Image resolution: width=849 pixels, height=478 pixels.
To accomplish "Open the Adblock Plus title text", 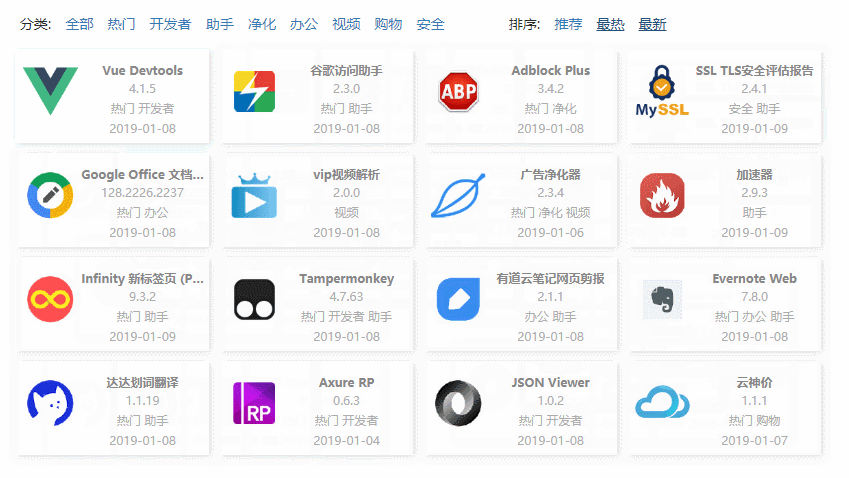I will [551, 70].
